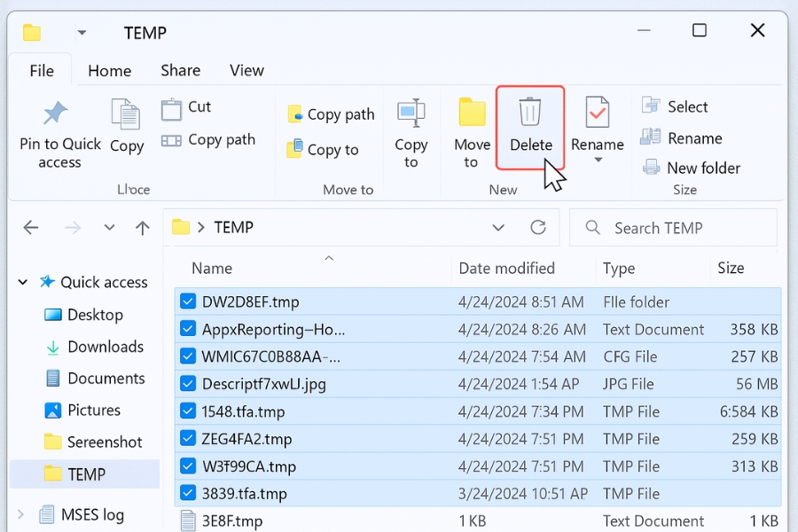Image resolution: width=798 pixels, height=532 pixels.
Task: Select the Copy tool in the ribbon
Action: tap(126, 124)
